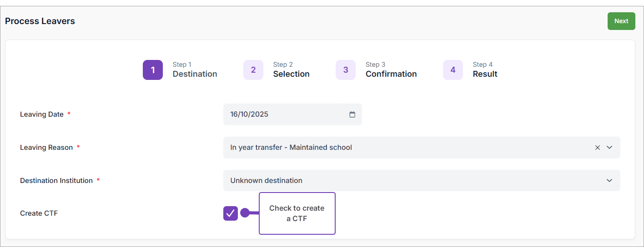The width and height of the screenshot is (644, 247).
Task: Click the step 3 number badge
Action: pyautogui.click(x=346, y=70)
